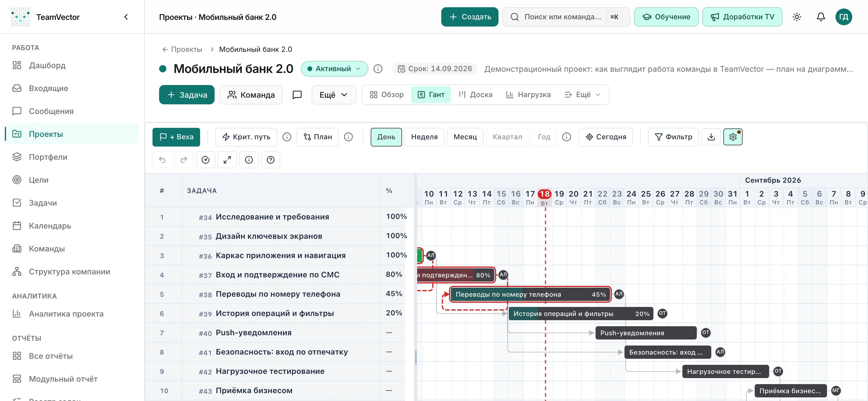Collapse the sidebar with the chevron

[x=126, y=17]
